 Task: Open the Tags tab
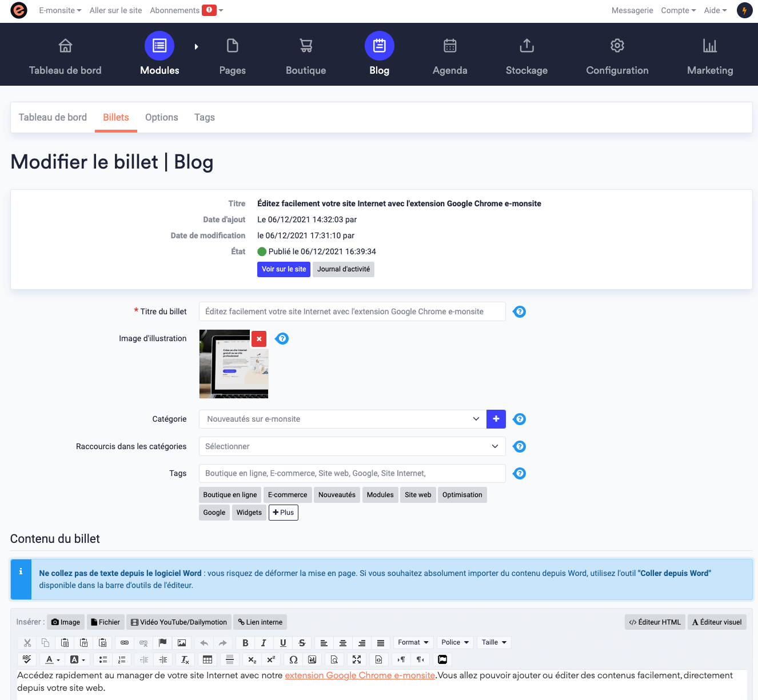point(205,117)
